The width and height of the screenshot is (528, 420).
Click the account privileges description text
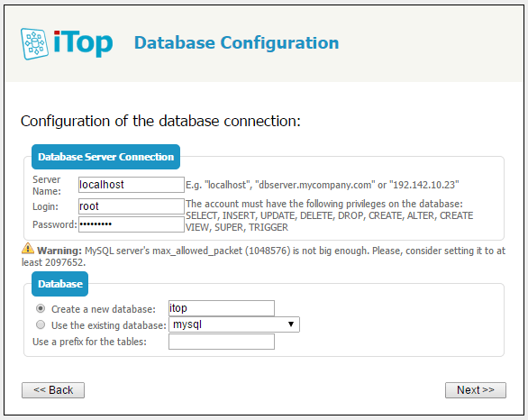pos(330,215)
